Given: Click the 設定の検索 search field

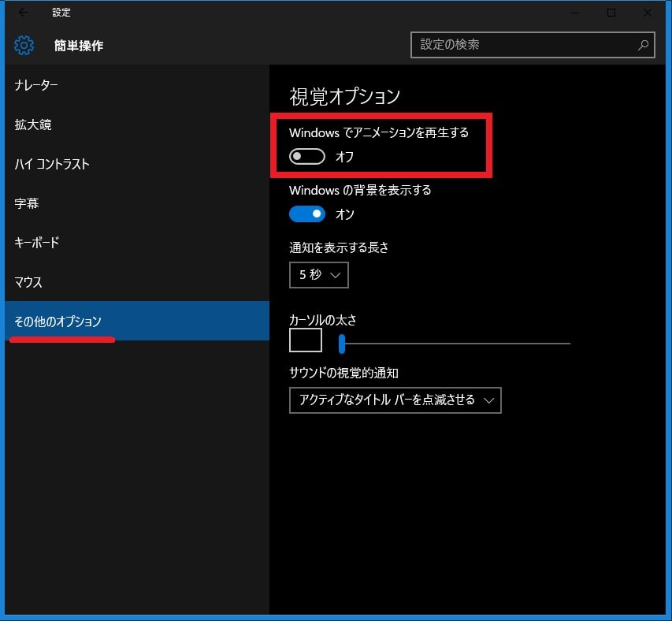Looking at the screenshot, I should 533,45.
